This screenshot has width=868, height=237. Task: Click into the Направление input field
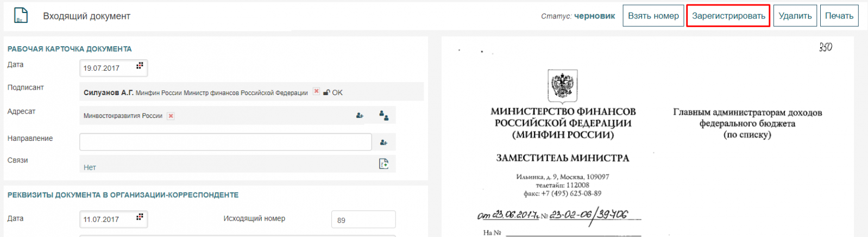tap(225, 142)
